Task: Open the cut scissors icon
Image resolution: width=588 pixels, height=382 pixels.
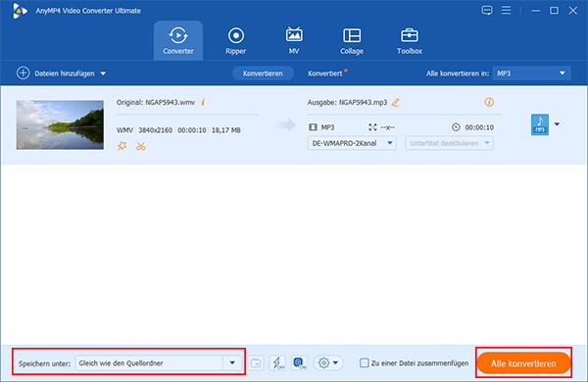Action: pyautogui.click(x=140, y=146)
